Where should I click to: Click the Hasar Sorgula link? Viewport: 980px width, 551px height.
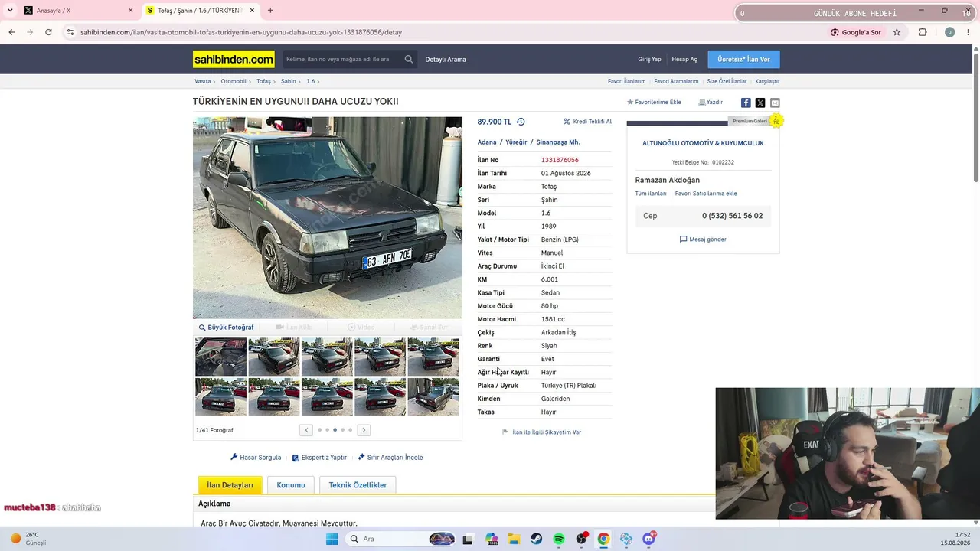(256, 458)
